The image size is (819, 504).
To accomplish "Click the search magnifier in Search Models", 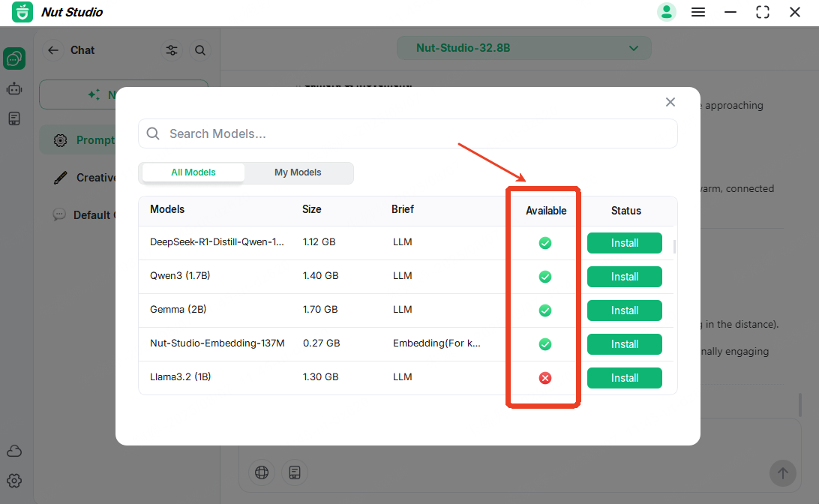I will 153,133.
